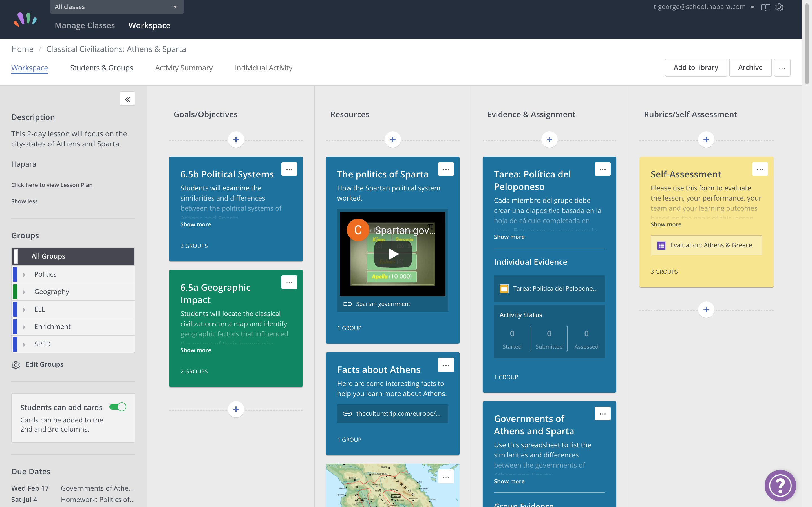Open the Activity Summary tab
The height and width of the screenshot is (507, 812).
point(184,68)
